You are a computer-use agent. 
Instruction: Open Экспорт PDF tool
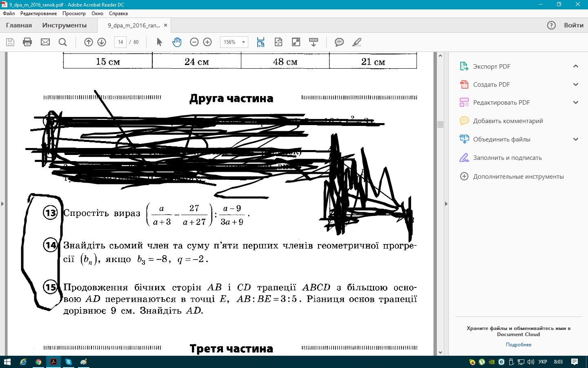(492, 67)
